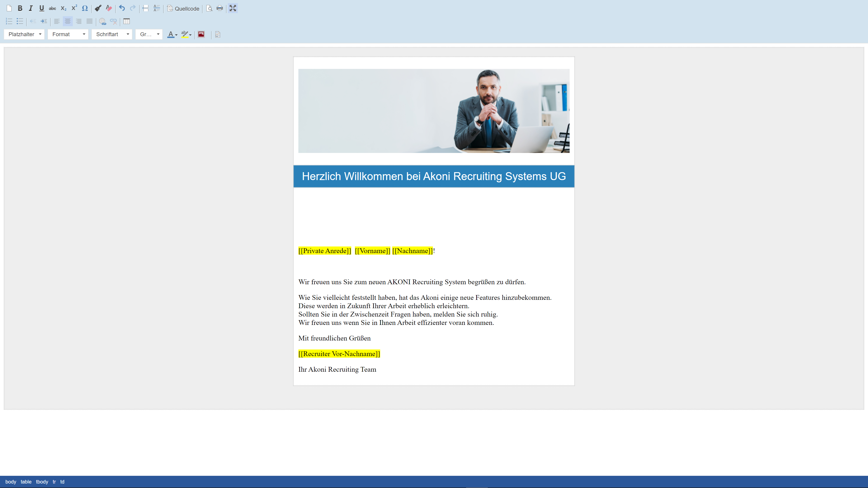Open the Quellcode source view

[x=183, y=8]
